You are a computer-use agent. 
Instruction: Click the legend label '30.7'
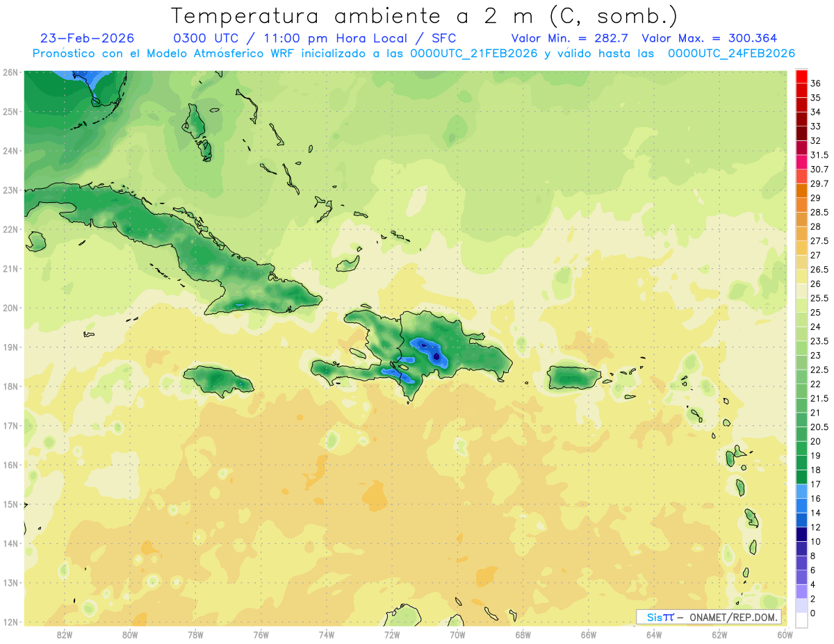[x=819, y=170]
